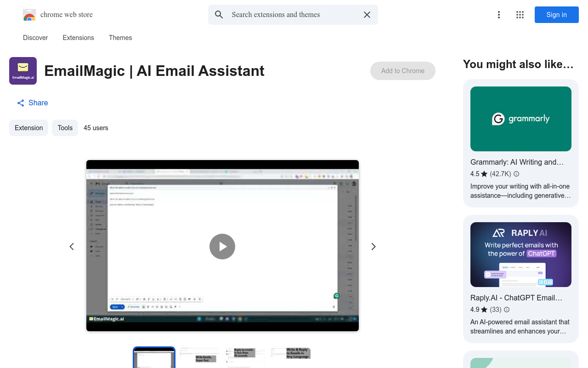The height and width of the screenshot is (368, 588).
Task: Click the info icon beside Raply rating
Action: pyautogui.click(x=507, y=310)
